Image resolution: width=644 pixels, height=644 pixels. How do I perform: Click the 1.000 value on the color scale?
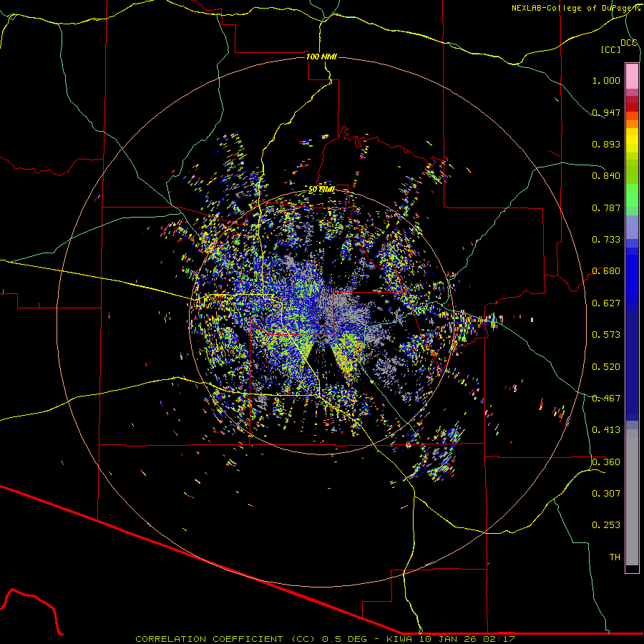tap(606, 80)
